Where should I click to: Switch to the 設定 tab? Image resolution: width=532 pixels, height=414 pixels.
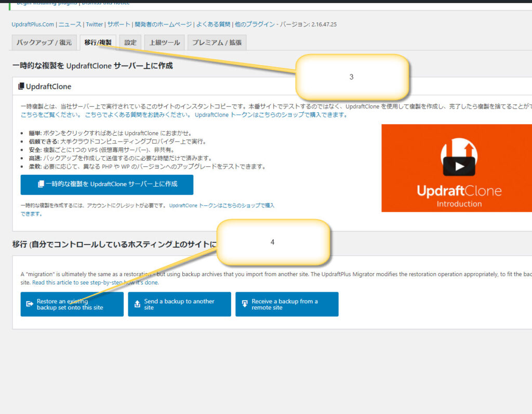pyautogui.click(x=130, y=43)
